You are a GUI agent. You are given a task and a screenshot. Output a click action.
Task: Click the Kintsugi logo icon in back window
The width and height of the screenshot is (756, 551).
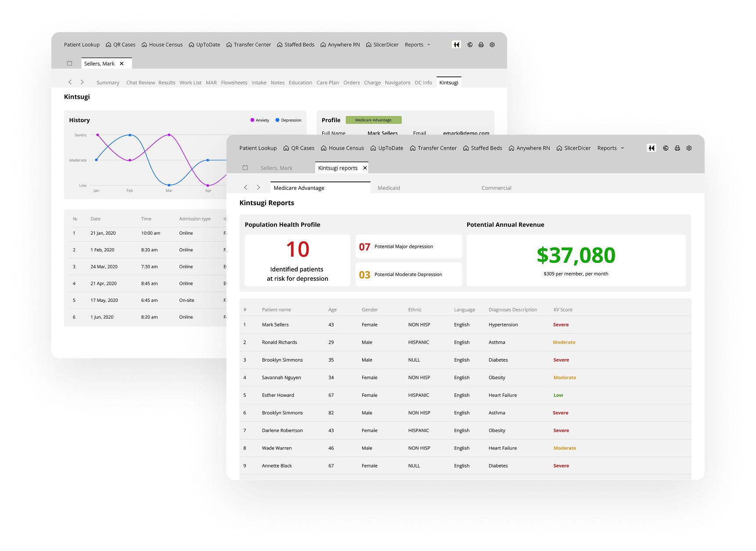[457, 45]
